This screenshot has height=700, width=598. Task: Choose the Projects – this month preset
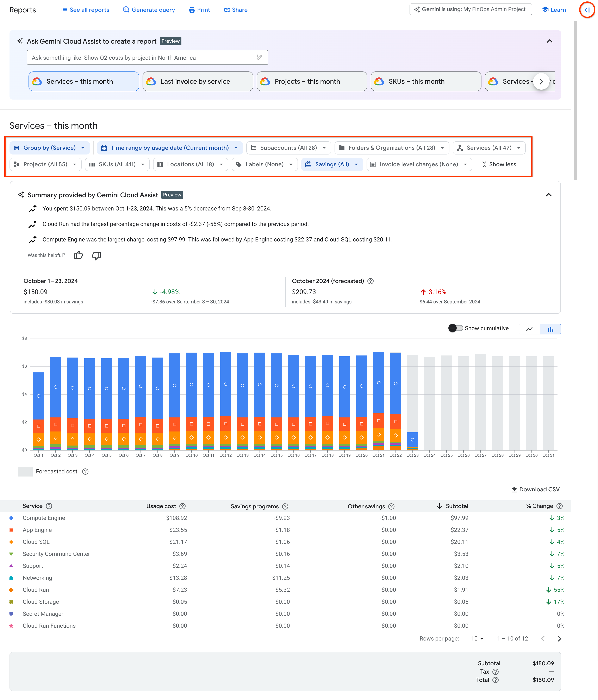[x=311, y=81]
